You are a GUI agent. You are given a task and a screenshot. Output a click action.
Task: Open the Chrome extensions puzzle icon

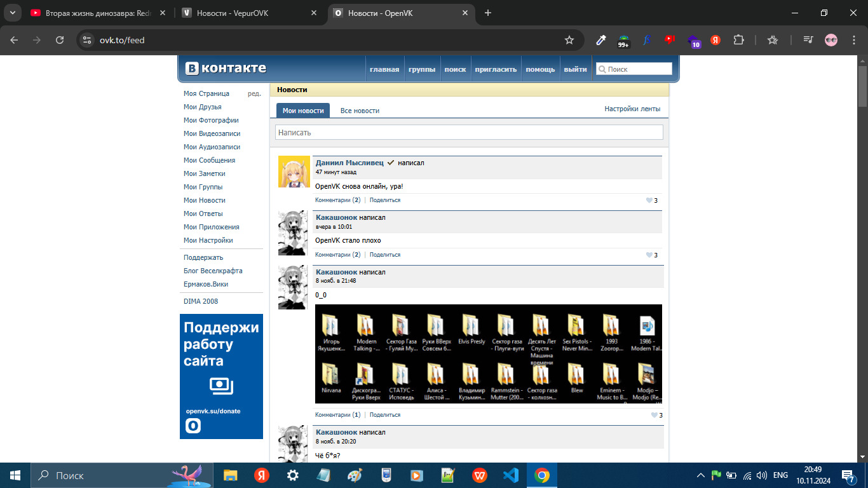pyautogui.click(x=738, y=40)
